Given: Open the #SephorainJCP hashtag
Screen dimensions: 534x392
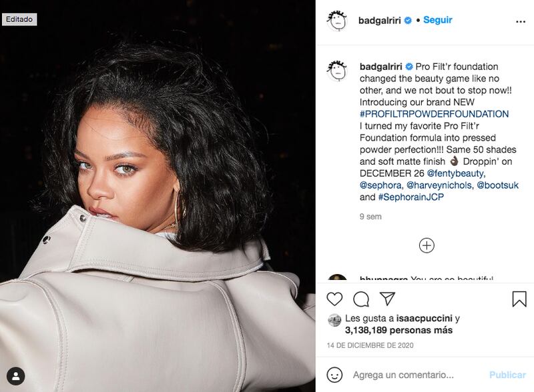Looking at the screenshot, I should click(x=411, y=197).
